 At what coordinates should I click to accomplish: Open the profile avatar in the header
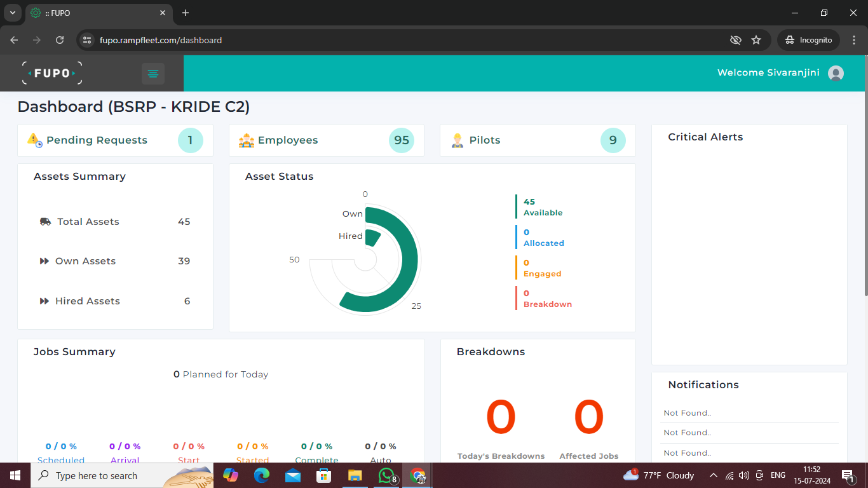836,73
